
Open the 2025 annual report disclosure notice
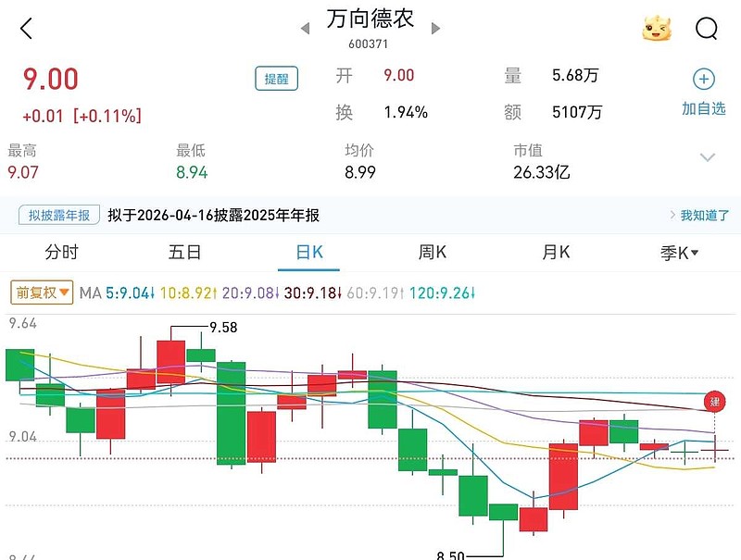pos(214,216)
